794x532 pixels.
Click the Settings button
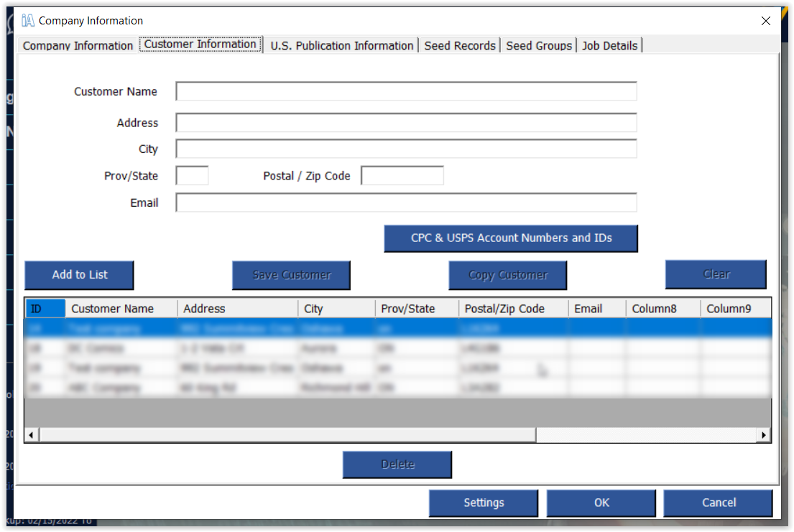point(484,503)
